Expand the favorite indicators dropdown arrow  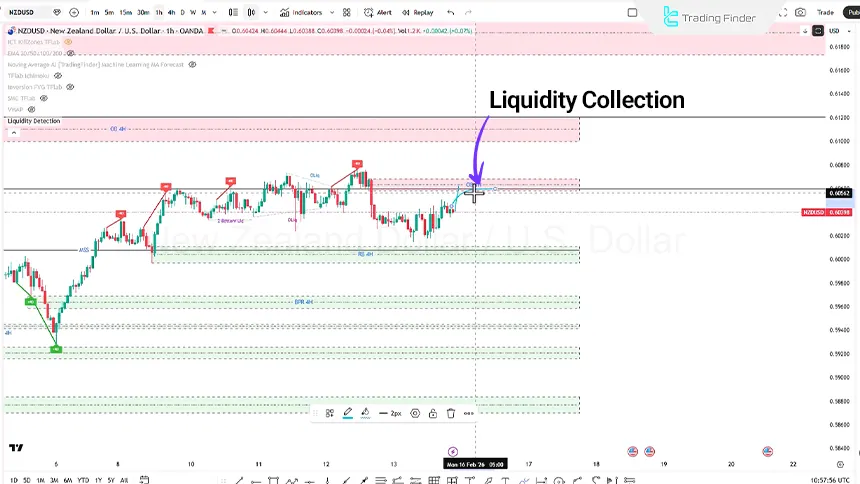coord(332,12)
